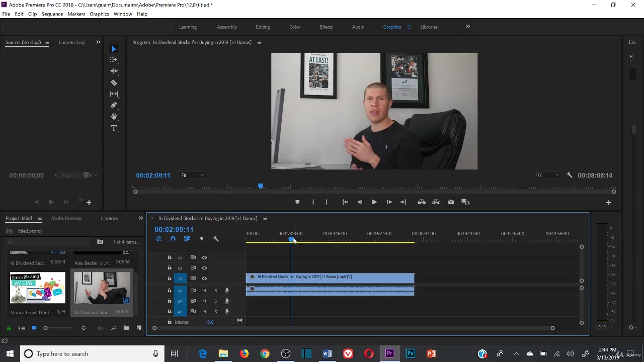Switch to Effects workspace
Image resolution: width=644 pixels, height=362 pixels.
coord(326,27)
